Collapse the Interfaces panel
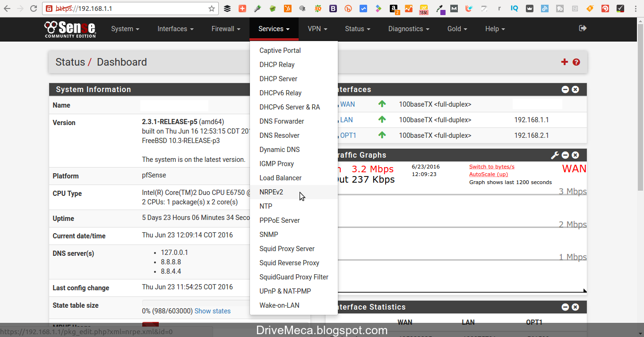The image size is (644, 337). click(565, 89)
